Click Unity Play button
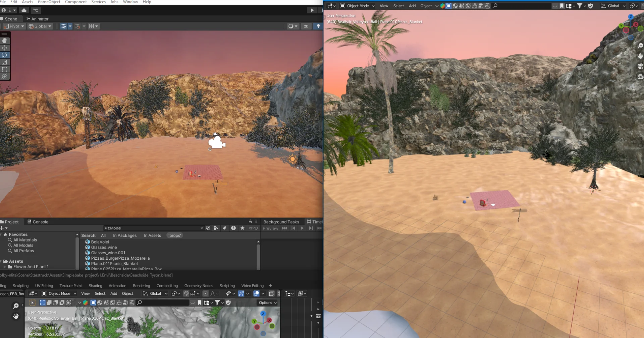Image resolution: width=644 pixels, height=338 pixels. pyautogui.click(x=312, y=10)
